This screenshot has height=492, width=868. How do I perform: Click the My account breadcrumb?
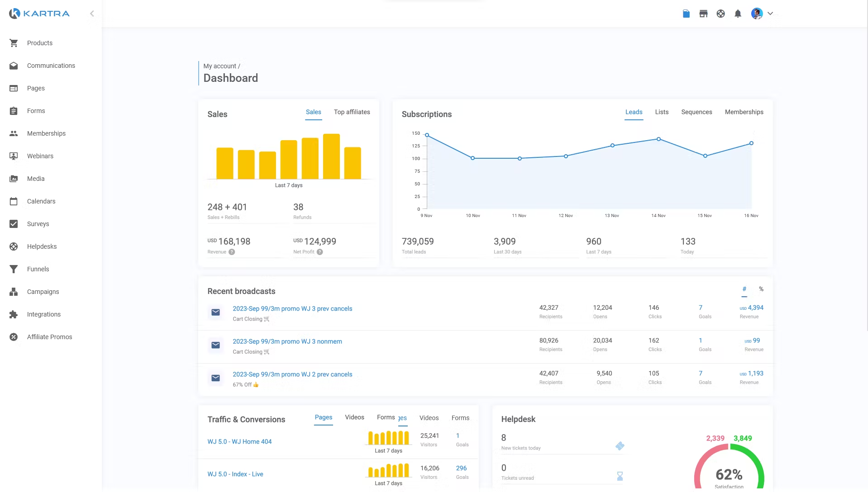coord(219,66)
